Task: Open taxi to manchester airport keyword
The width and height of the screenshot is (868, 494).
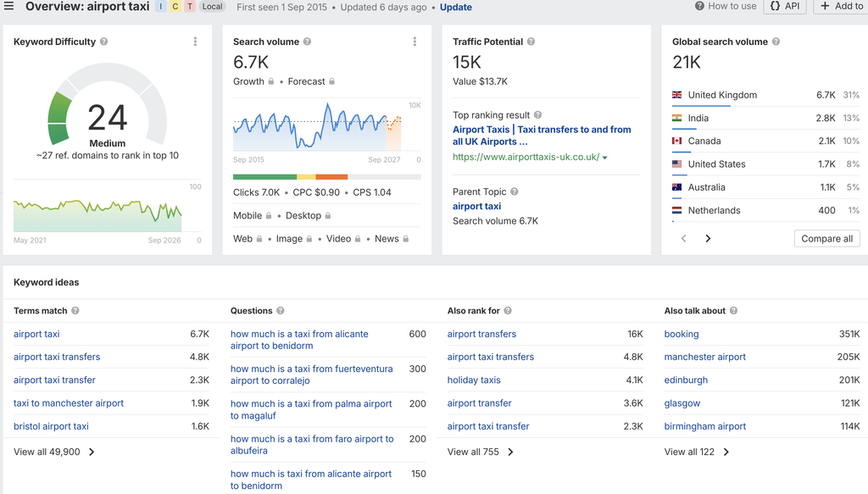Action: point(69,403)
